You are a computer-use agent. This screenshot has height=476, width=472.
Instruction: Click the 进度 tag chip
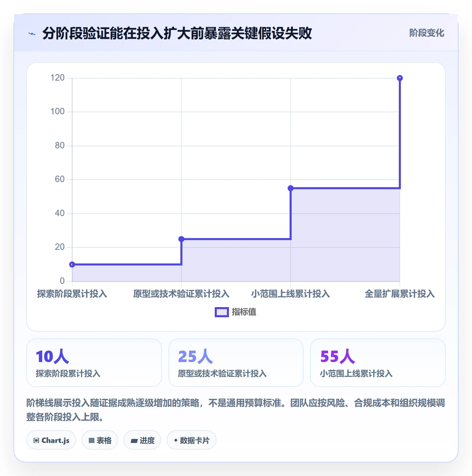coord(142,440)
